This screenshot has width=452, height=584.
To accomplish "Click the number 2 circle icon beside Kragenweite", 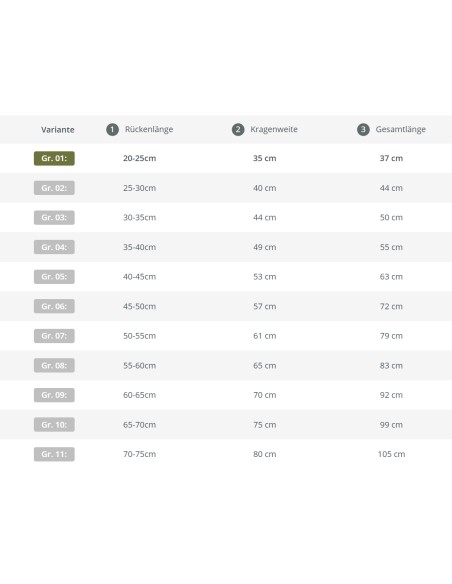I will pyautogui.click(x=238, y=130).
